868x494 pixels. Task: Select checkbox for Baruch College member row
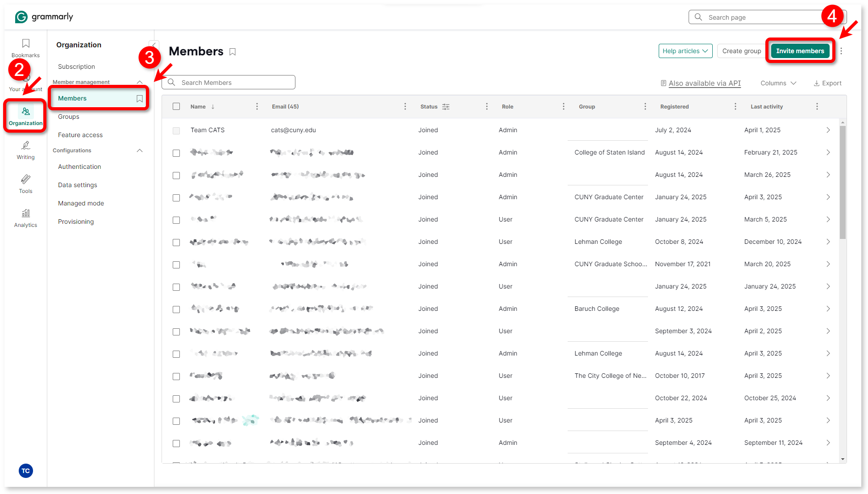pyautogui.click(x=176, y=309)
